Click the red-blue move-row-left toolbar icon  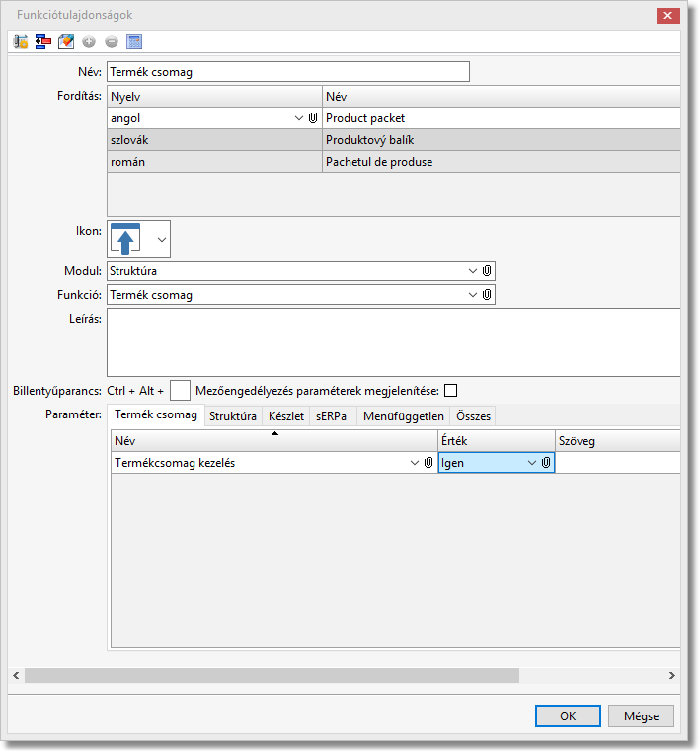coord(43,41)
